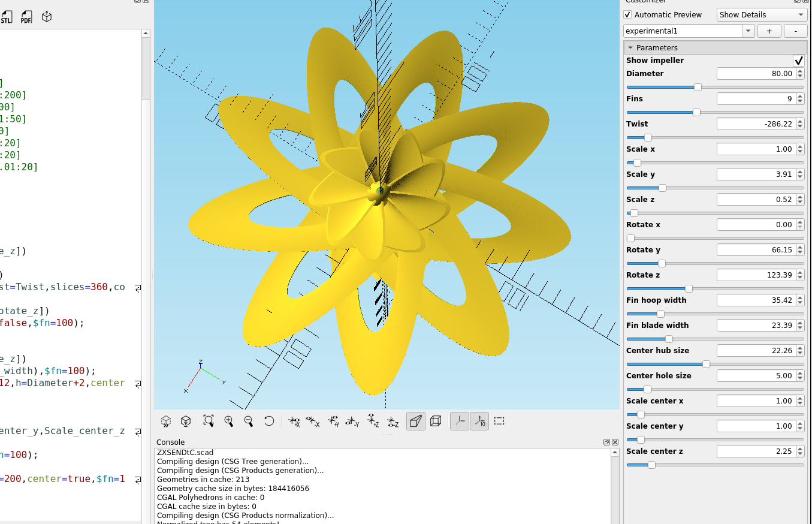Switch to the -X camera view
This screenshot has height=524, width=812.
point(312,421)
